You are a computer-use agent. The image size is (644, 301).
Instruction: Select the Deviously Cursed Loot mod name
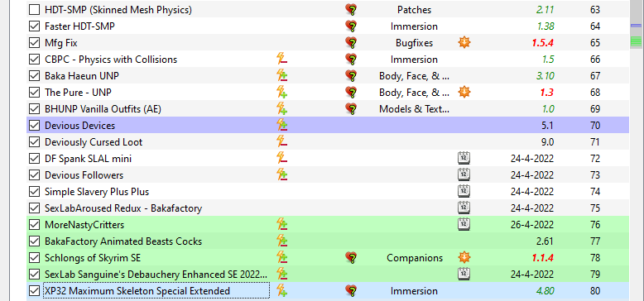coord(94,142)
